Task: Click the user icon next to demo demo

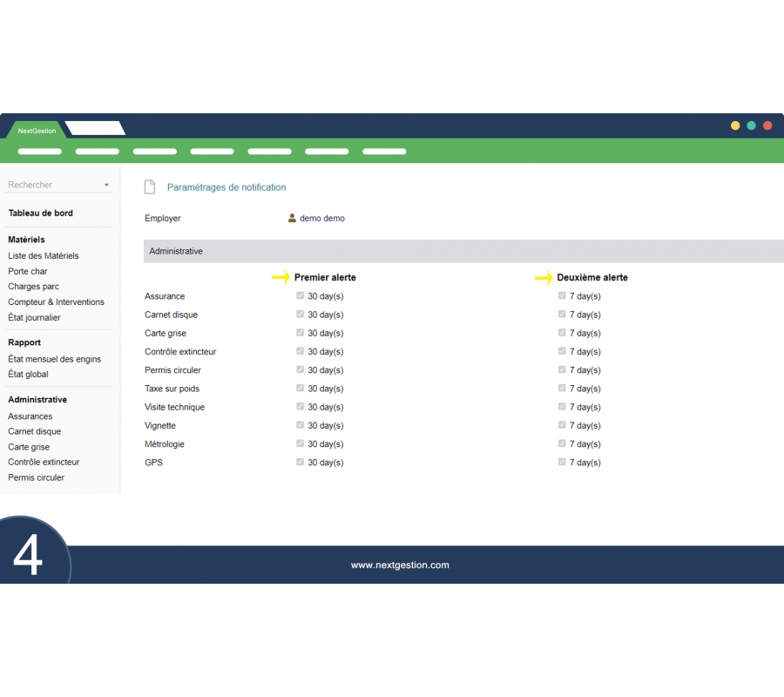Action: pyautogui.click(x=292, y=219)
